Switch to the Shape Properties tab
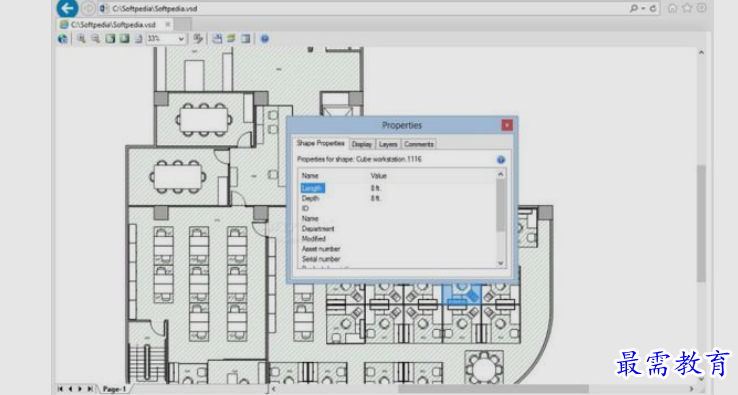This screenshot has width=738, height=395. point(320,143)
